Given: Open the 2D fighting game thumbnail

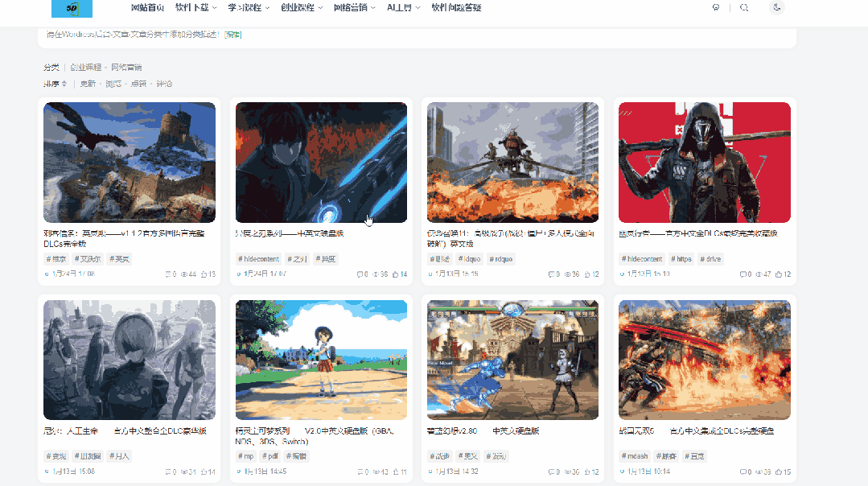Looking at the screenshot, I should tap(512, 360).
